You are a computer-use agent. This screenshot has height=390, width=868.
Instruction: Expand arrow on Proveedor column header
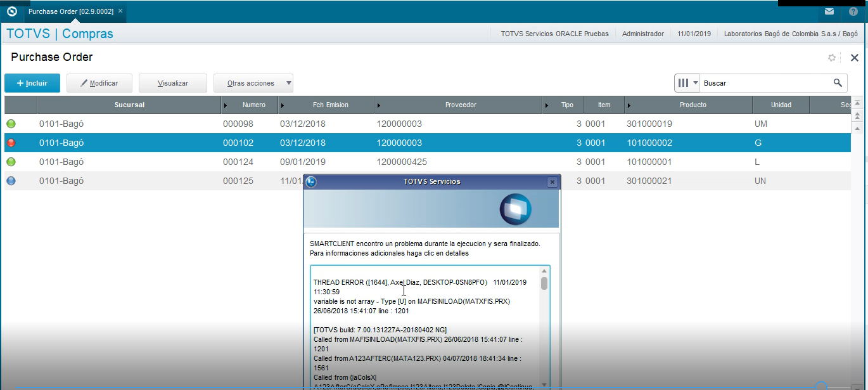pos(379,105)
